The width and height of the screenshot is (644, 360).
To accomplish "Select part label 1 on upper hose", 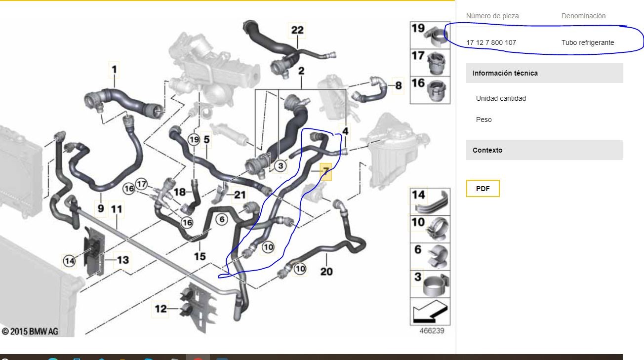I will 114,70.
